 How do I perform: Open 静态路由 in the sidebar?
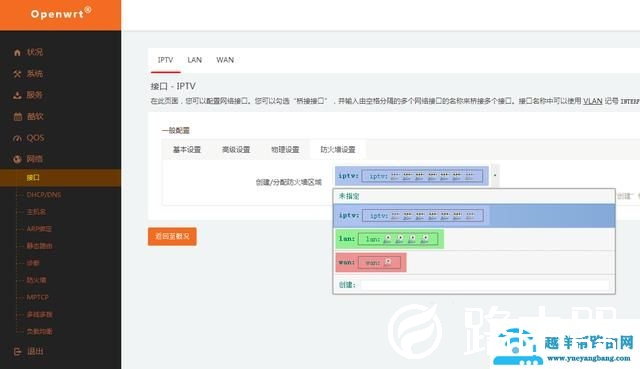pos(39,246)
